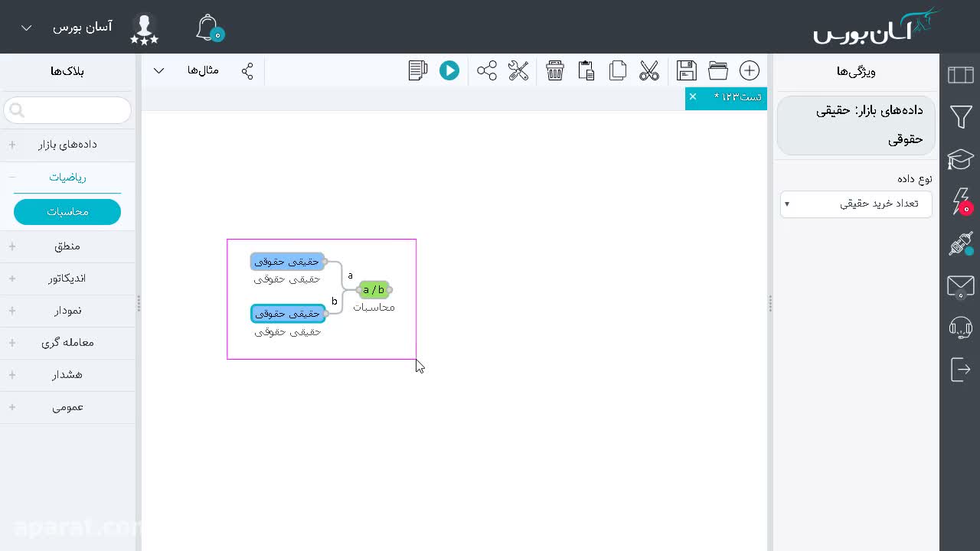The image size is (980, 551).
Task: Open the folder icon in toolbar
Action: click(718, 70)
